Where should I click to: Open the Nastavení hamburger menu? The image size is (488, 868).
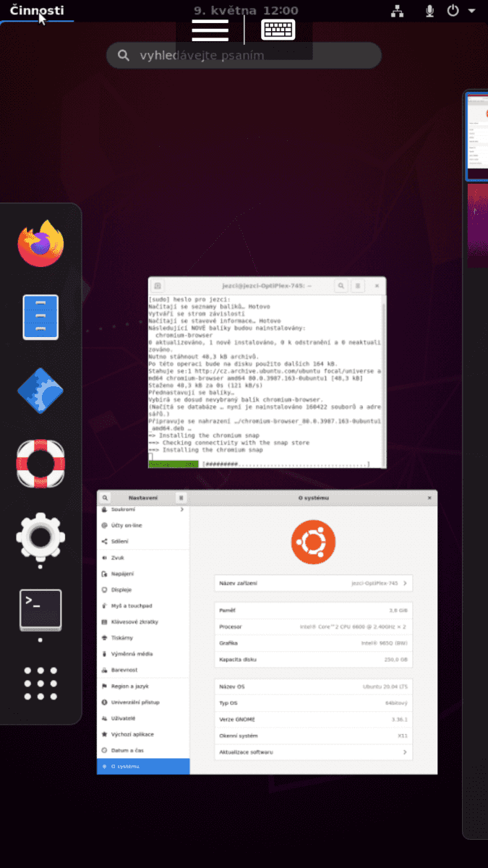pyautogui.click(x=181, y=498)
